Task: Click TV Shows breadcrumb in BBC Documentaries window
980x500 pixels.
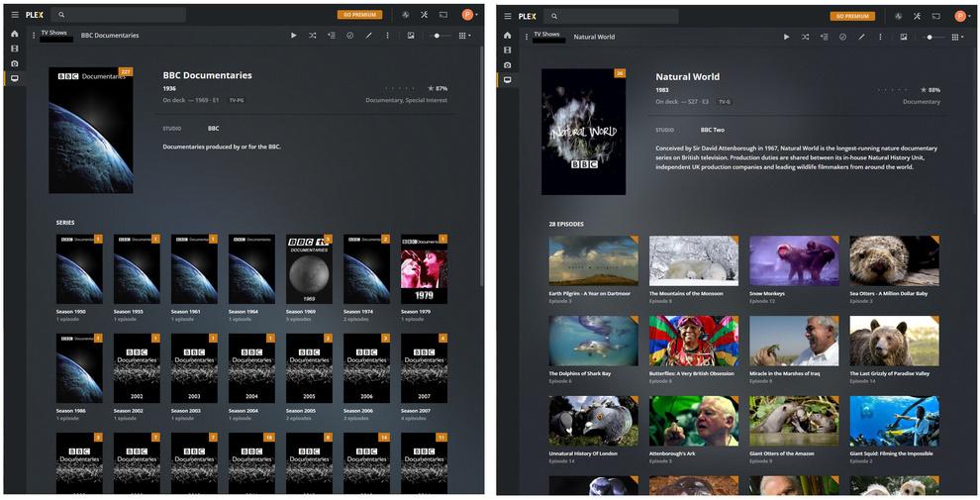Action: 53,33
